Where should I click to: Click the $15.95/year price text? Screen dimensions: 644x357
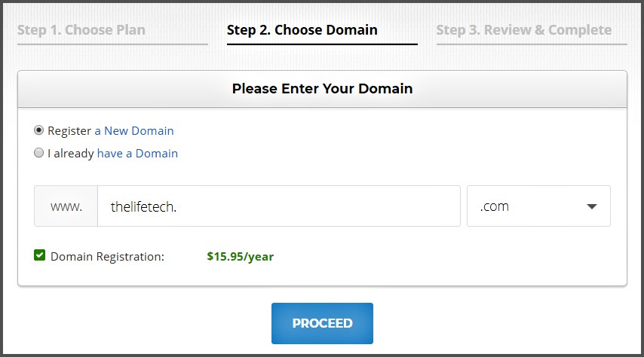pyautogui.click(x=240, y=256)
